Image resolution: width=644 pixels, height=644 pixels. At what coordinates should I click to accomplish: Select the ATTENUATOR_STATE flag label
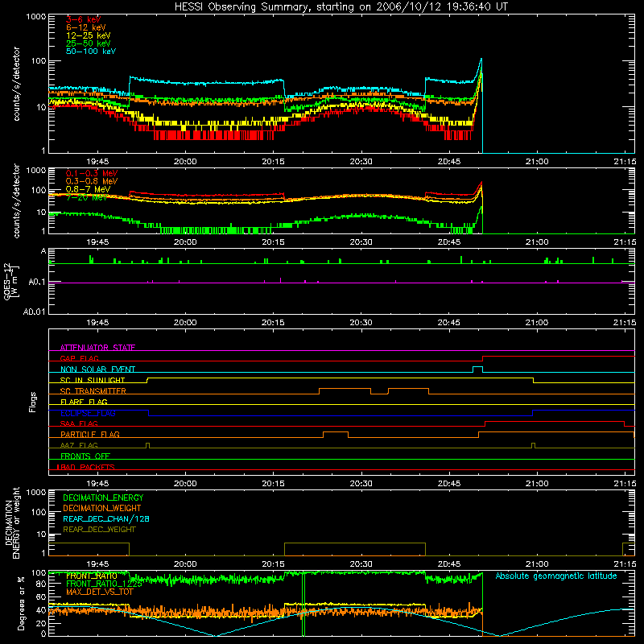[x=97, y=348]
